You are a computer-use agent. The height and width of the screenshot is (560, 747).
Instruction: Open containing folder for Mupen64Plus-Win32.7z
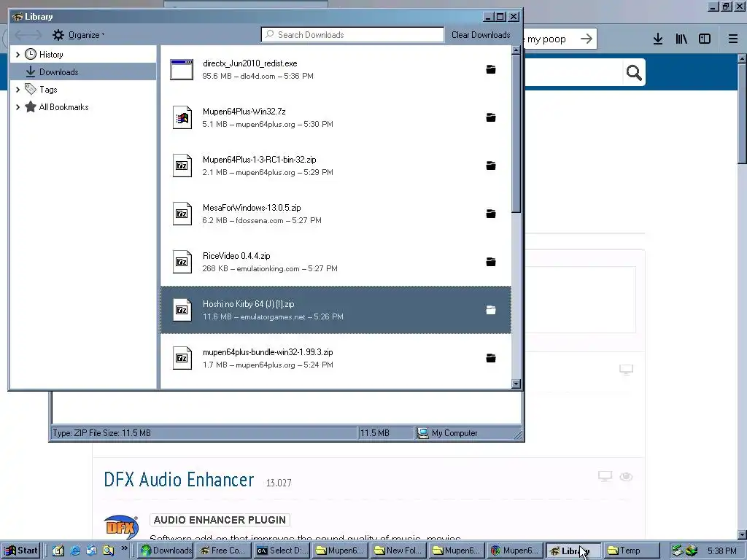491,117
